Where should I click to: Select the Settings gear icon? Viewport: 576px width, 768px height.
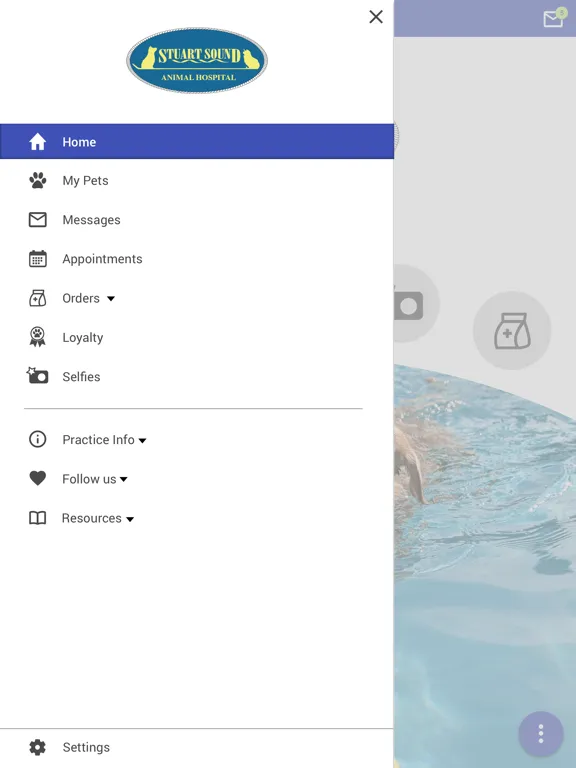pyautogui.click(x=38, y=747)
